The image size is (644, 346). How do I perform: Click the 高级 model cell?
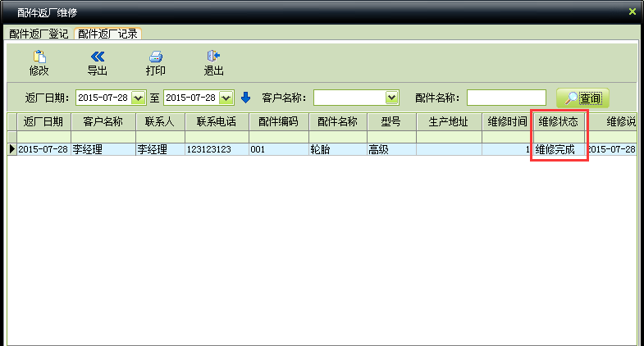coord(392,149)
